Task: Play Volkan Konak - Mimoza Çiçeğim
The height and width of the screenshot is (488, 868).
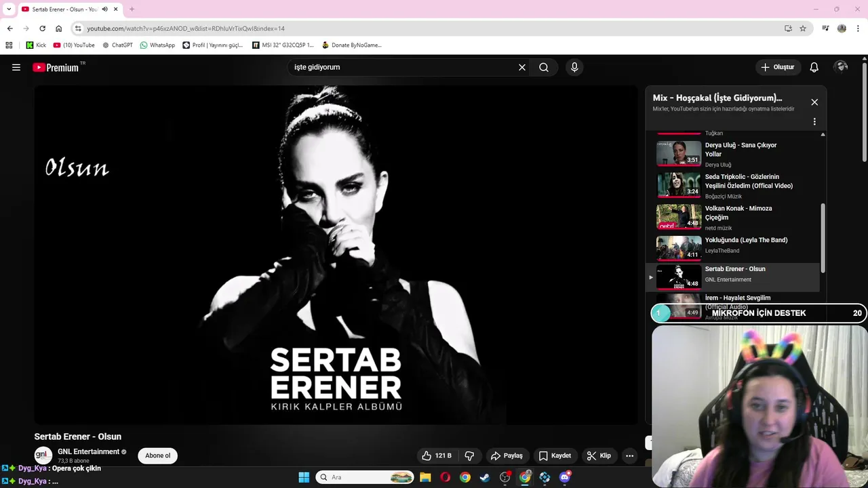Action: click(x=732, y=217)
